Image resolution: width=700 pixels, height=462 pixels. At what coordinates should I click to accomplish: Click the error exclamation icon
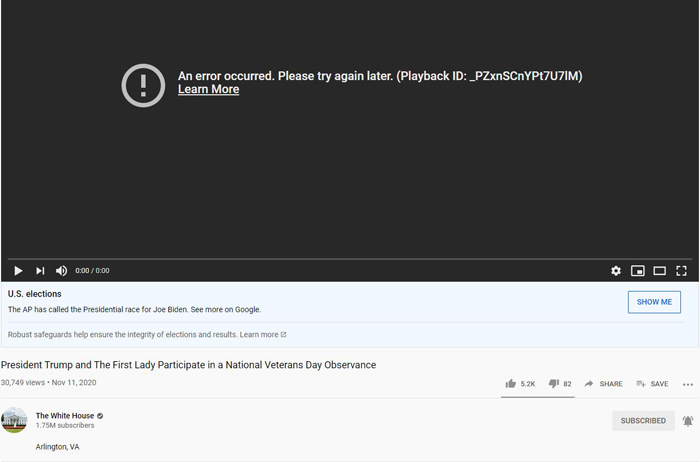tap(143, 85)
